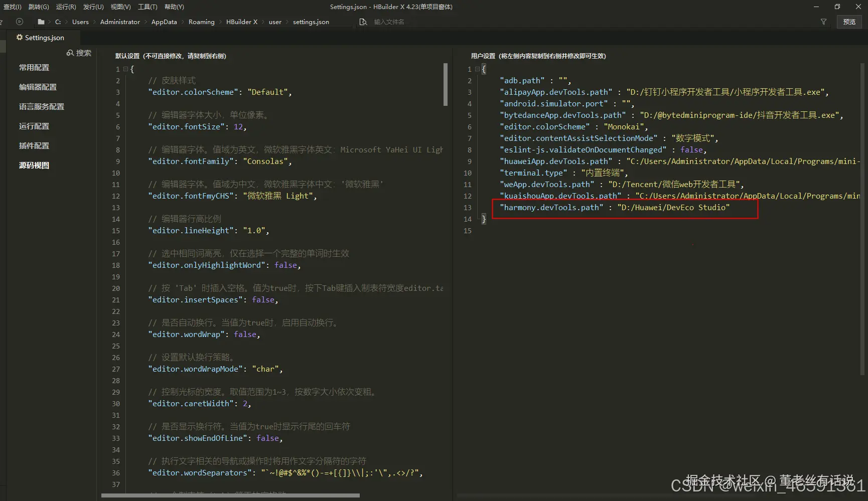The height and width of the screenshot is (501, 868).
Task: Click the folder icon in breadcrumb path
Action: click(x=41, y=22)
